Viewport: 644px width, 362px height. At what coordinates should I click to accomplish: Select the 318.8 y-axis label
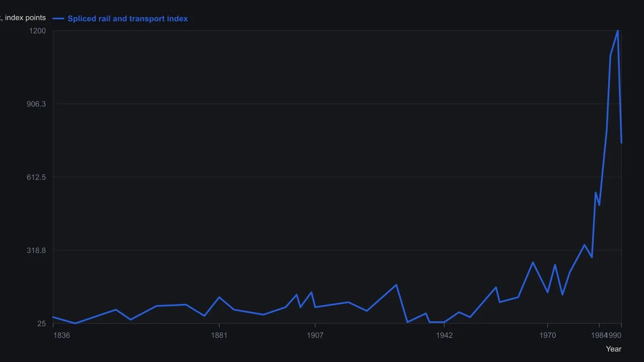(x=36, y=250)
